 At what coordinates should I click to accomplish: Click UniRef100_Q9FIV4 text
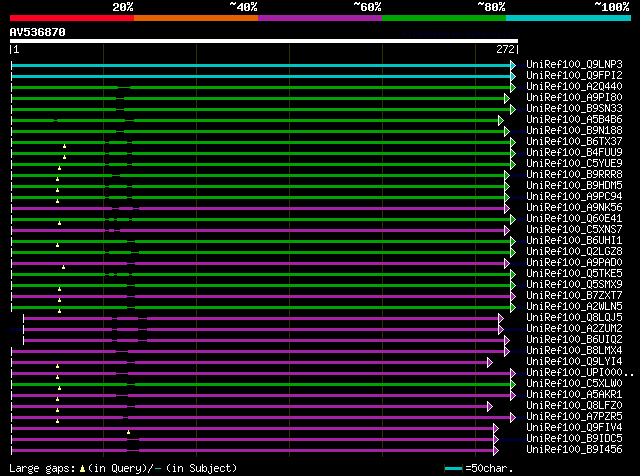tap(574, 428)
